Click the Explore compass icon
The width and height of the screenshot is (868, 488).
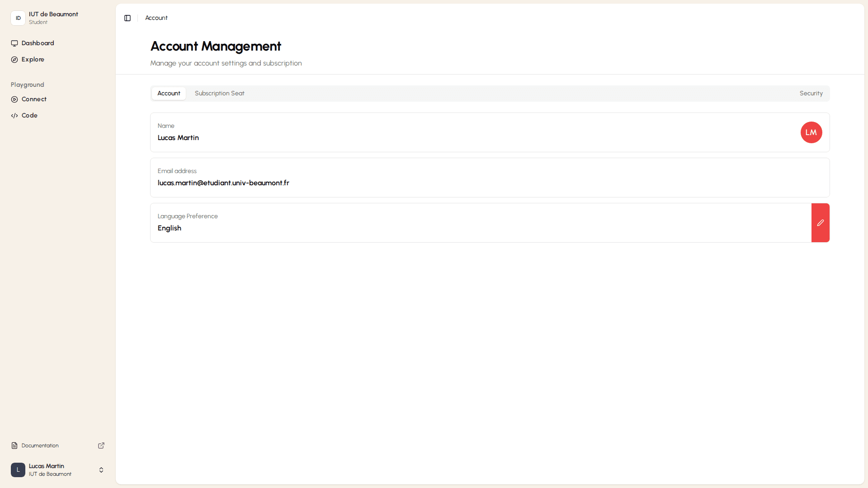(x=14, y=60)
